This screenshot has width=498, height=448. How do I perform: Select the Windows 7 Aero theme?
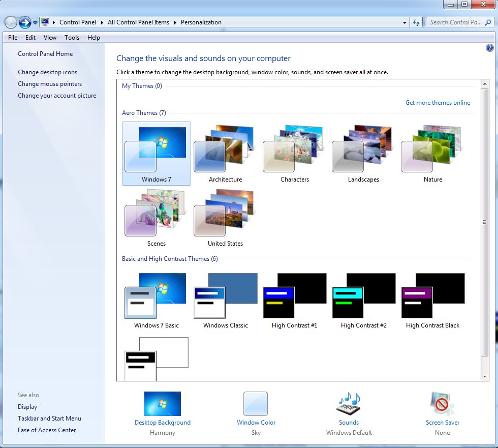157,154
